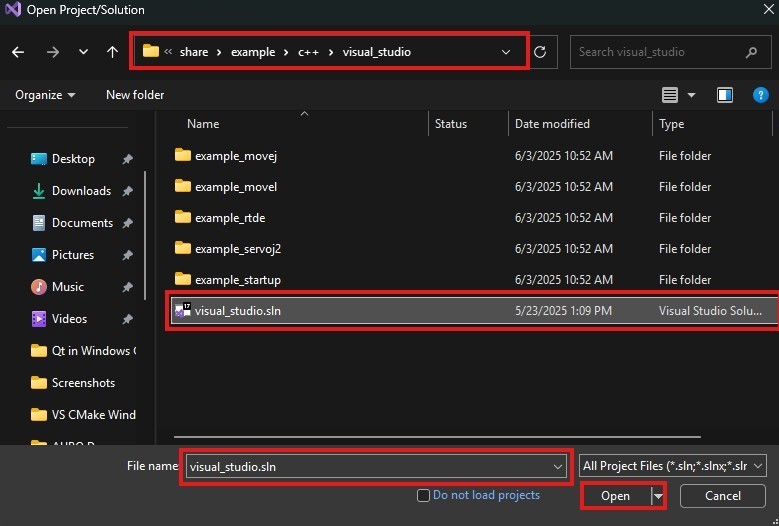Enable the Do not load projects checkbox
Viewport: 779px width, 526px height.
click(x=423, y=495)
